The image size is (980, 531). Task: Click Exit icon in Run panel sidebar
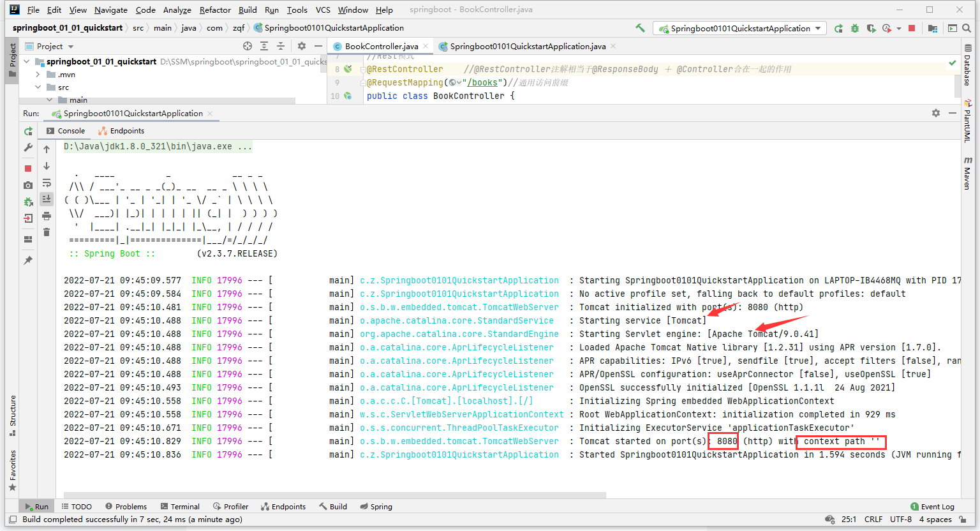pos(28,218)
